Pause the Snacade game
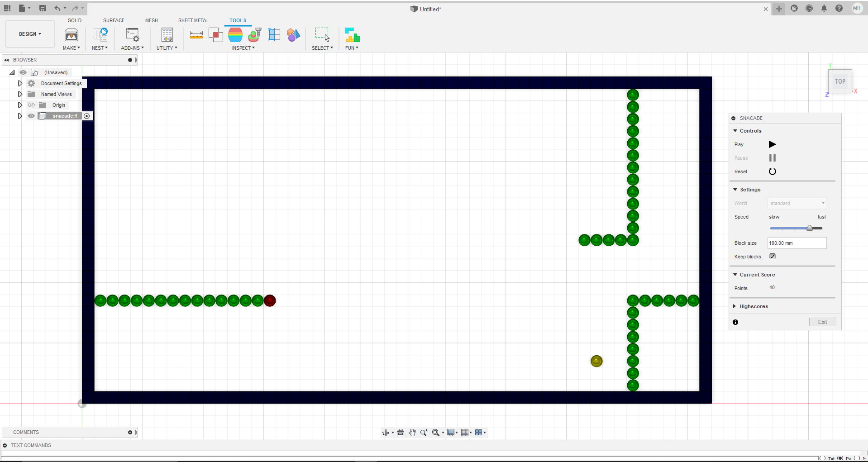The image size is (868, 462). [x=773, y=158]
